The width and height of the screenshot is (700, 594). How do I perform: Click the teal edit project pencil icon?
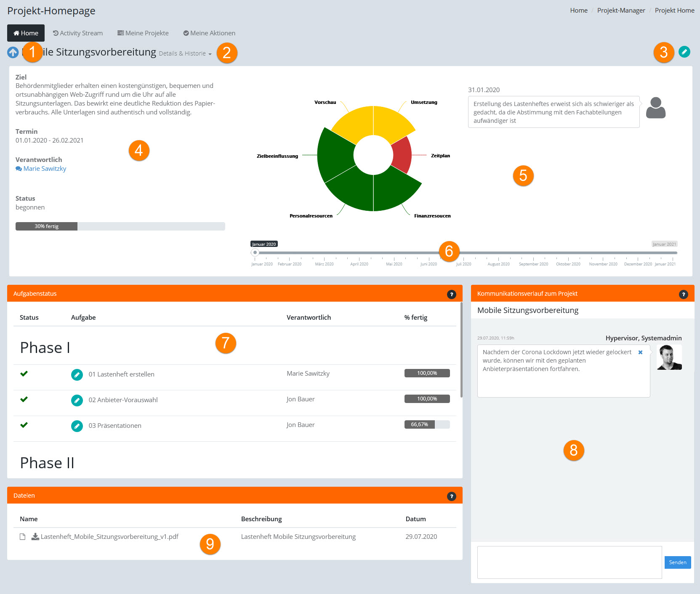[684, 52]
